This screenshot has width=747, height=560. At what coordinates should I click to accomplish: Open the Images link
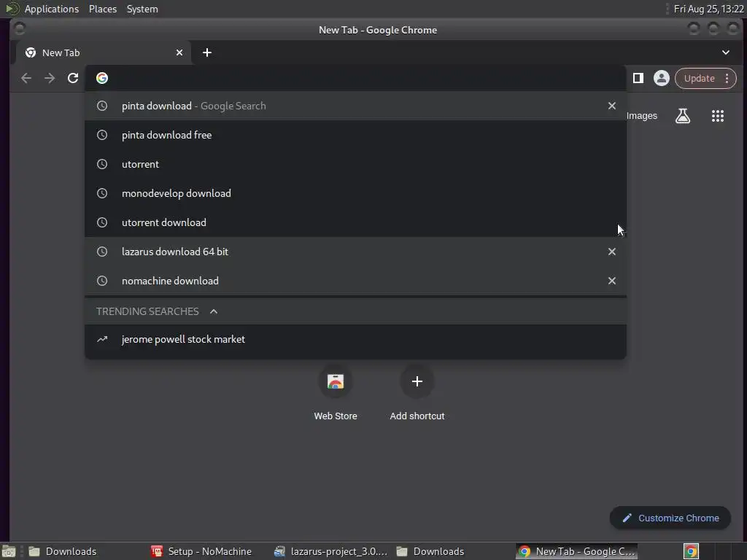642,116
